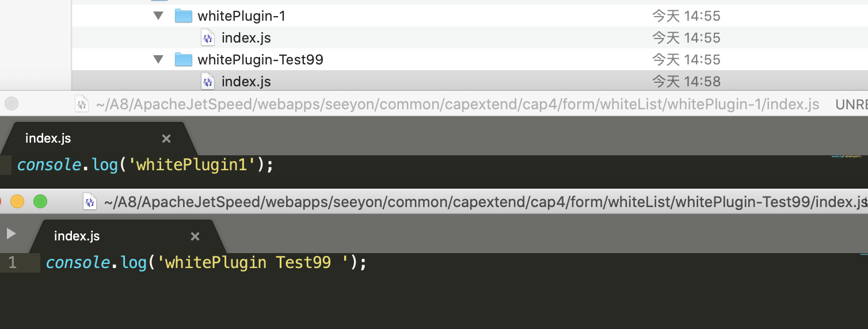868x329 pixels.
Task: Click the 'whitePlugin1' string in the upper editor
Action: tap(192, 165)
